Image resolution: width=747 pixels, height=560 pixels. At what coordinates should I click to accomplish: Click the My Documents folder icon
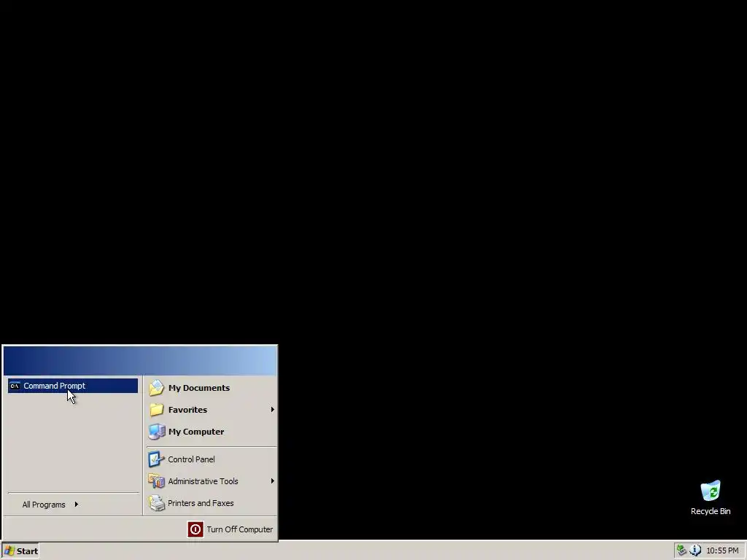point(156,388)
